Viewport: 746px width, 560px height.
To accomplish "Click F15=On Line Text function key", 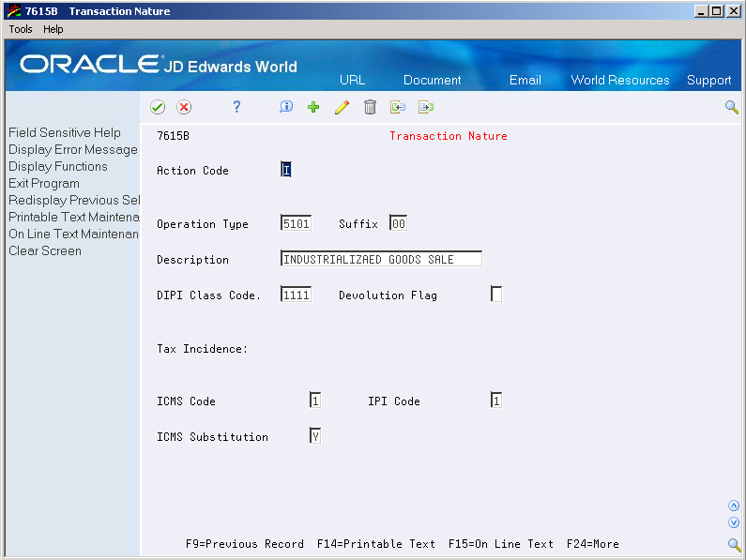I will pos(500,544).
